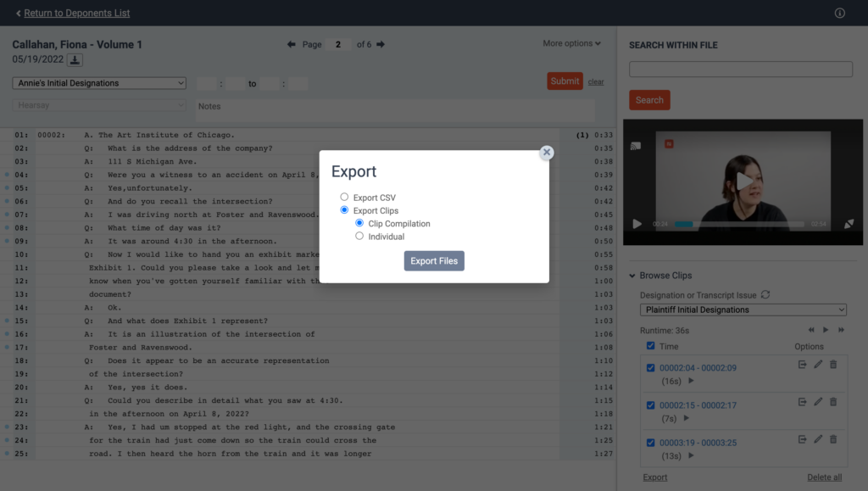Screen dimensions: 868x491
Task: Open the info icon in top right
Action: click(839, 13)
